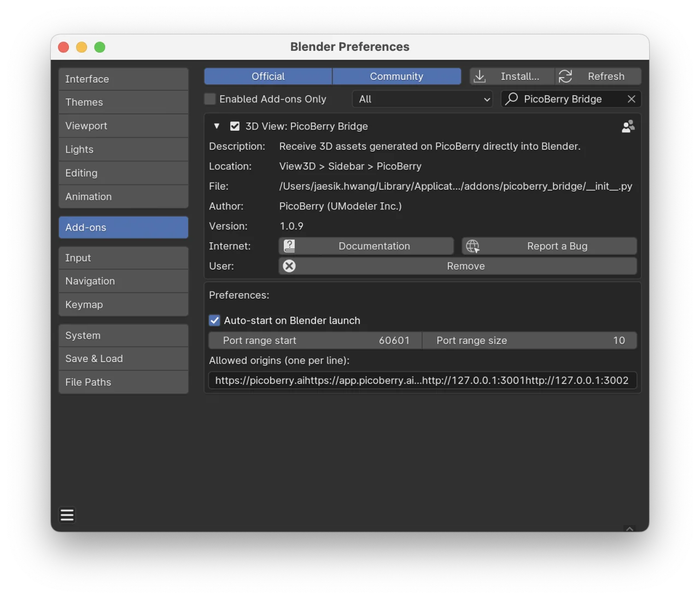This screenshot has width=700, height=599.
Task: Go to the Lights section
Action: [x=124, y=149]
